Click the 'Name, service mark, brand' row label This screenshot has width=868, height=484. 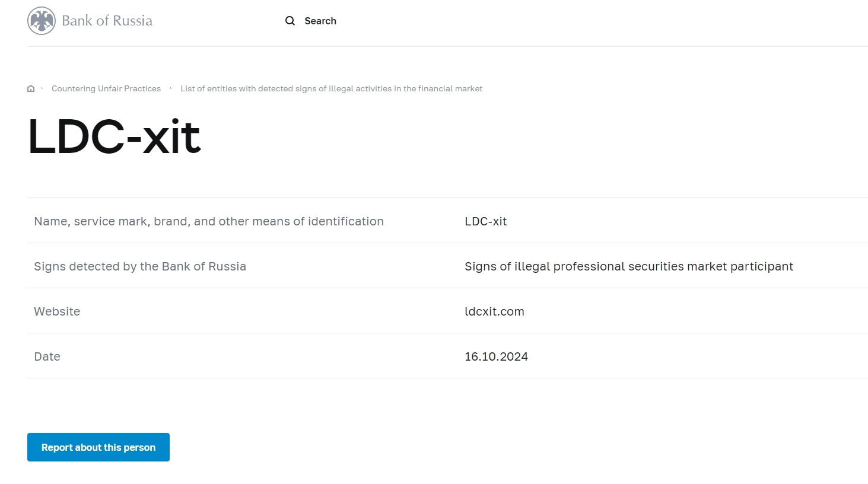point(209,221)
